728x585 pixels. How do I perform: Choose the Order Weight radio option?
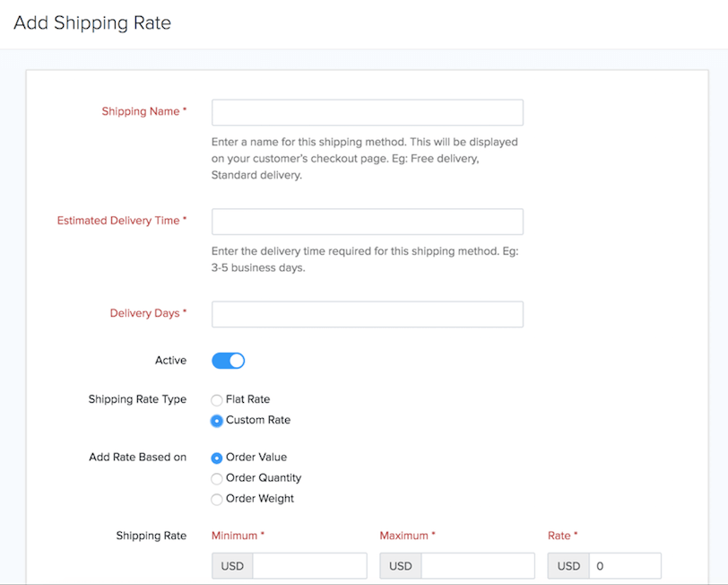tap(216, 500)
